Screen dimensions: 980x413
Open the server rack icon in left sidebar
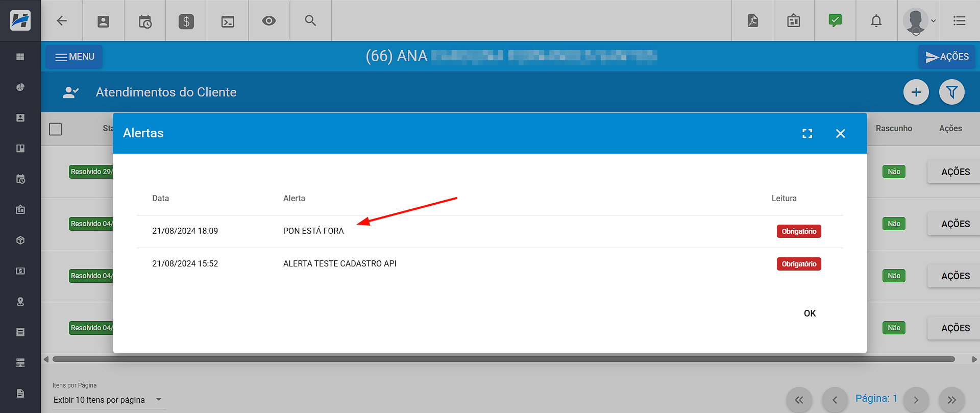[20, 363]
